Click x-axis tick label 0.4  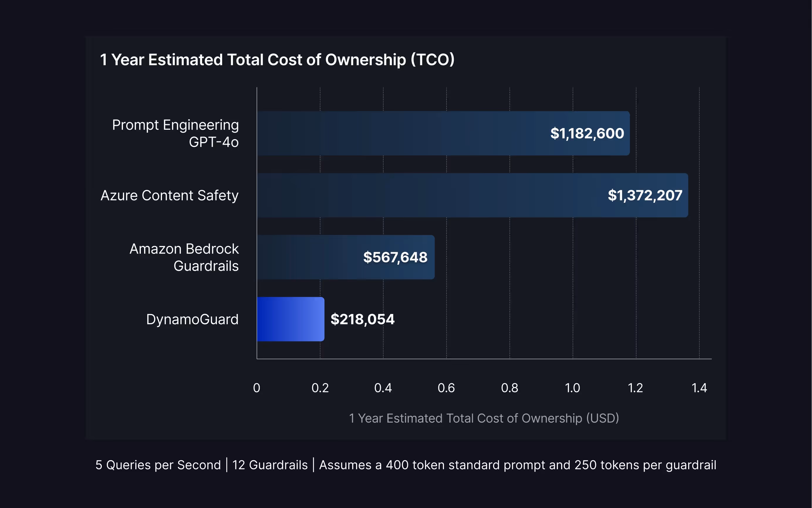[383, 388]
